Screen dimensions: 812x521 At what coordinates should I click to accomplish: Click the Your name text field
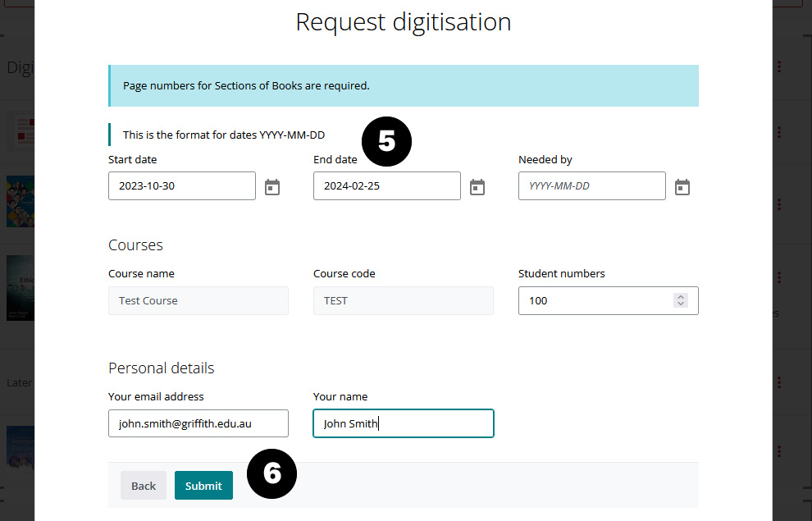pos(403,424)
